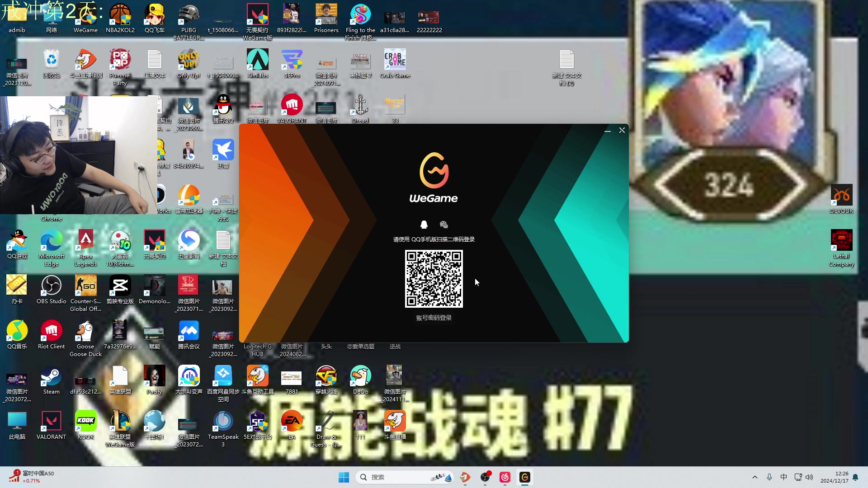Open NBA2KOL2 desktop icon
Screen dimensions: 868x488
tap(120, 19)
